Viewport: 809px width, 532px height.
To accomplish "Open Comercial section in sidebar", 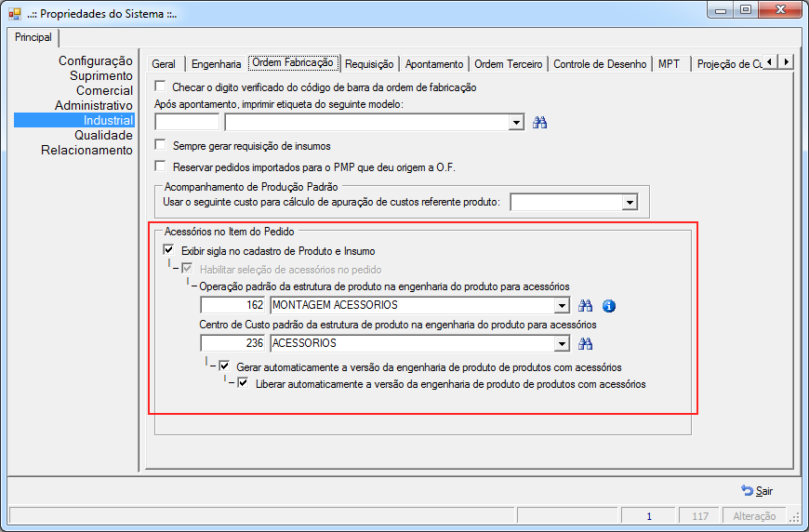I will click(104, 91).
